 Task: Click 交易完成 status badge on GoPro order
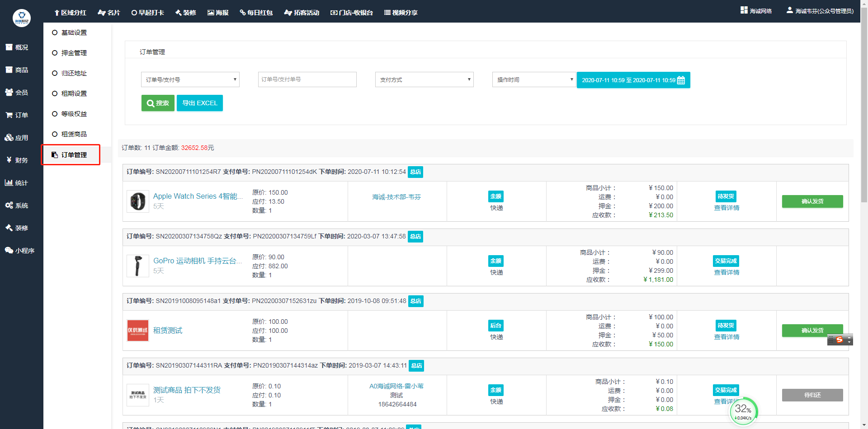[x=726, y=261]
